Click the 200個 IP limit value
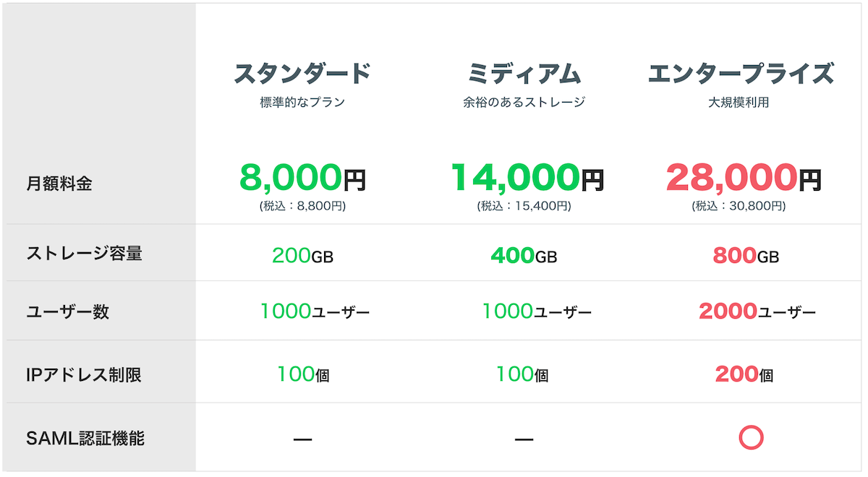The image size is (868, 477). pyautogui.click(x=744, y=374)
